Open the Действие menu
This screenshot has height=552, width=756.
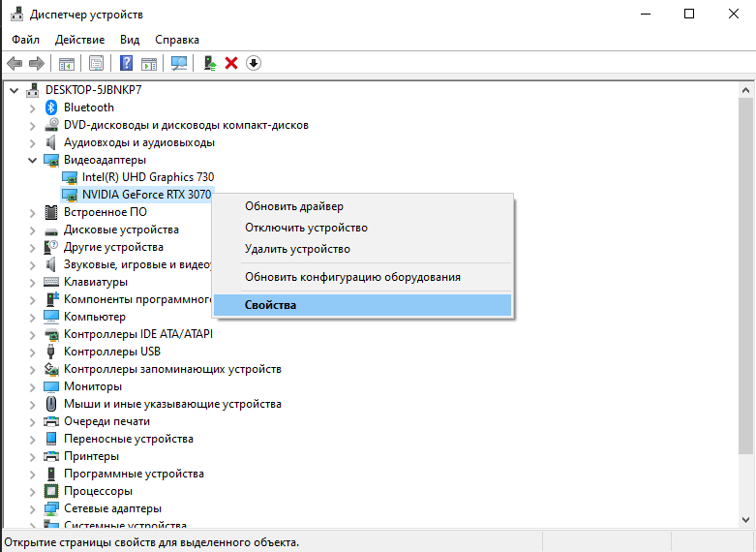click(x=79, y=40)
